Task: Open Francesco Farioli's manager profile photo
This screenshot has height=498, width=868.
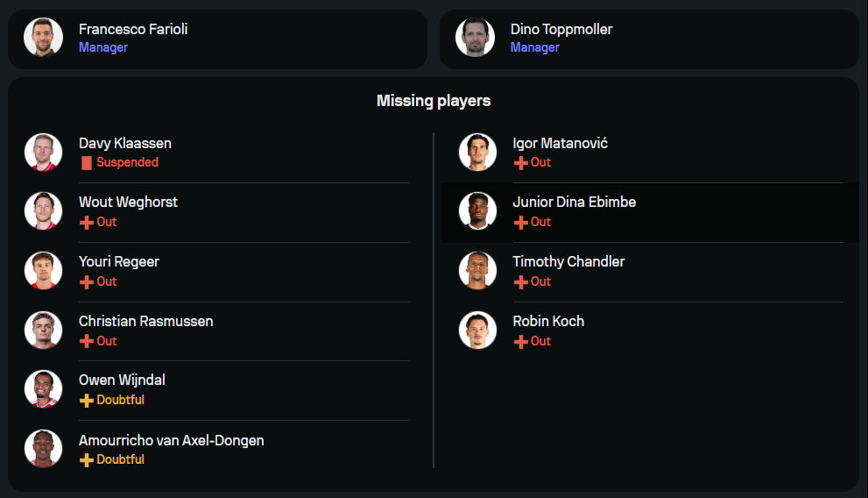Action: [43, 37]
